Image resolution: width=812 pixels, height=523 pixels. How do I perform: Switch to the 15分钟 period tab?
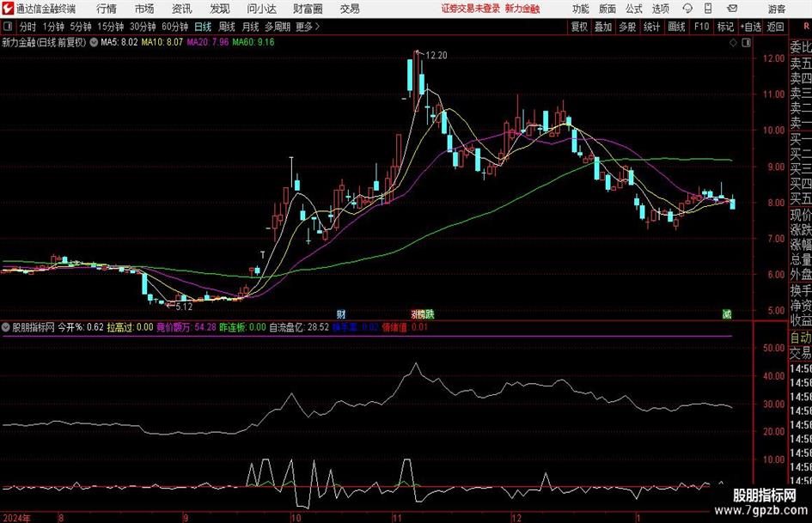110,27
